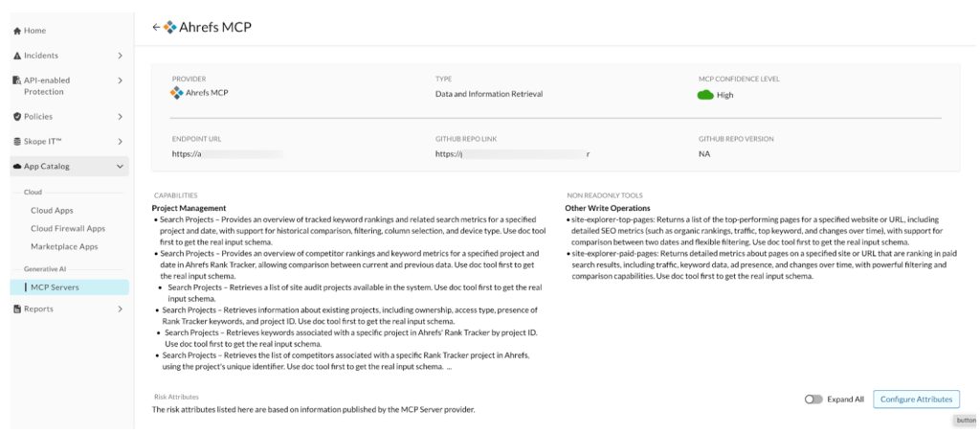
Task: Click the endpoint URL value
Action: 228,154
